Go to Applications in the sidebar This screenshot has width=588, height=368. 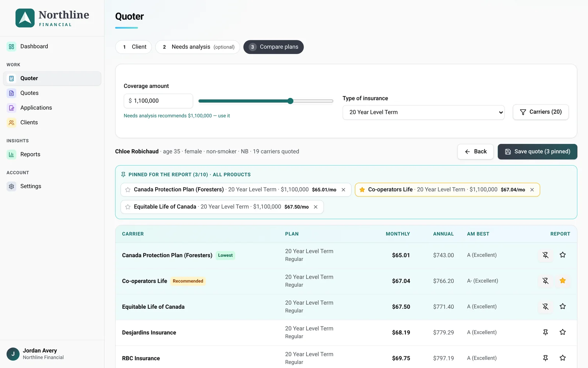(x=52, y=108)
